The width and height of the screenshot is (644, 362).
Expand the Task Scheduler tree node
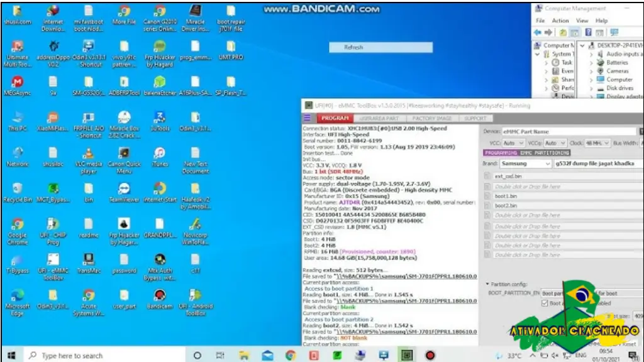pos(547,63)
